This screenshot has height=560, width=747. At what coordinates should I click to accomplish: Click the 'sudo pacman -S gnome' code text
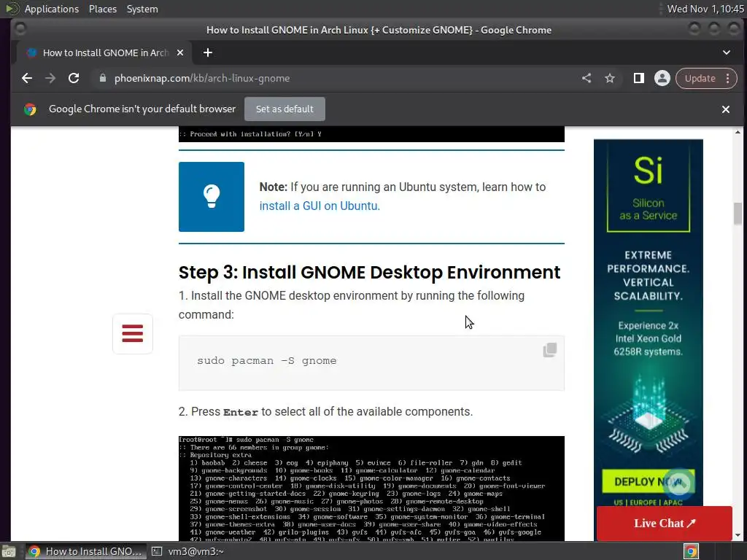tap(267, 361)
